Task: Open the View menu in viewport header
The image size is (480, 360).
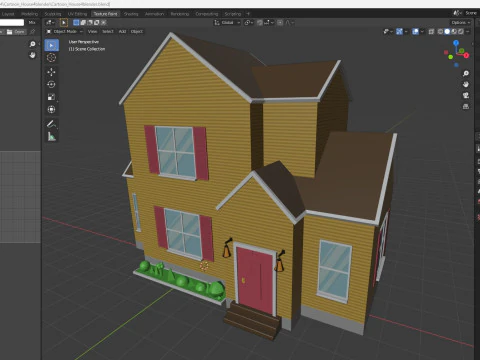Action: [x=92, y=31]
